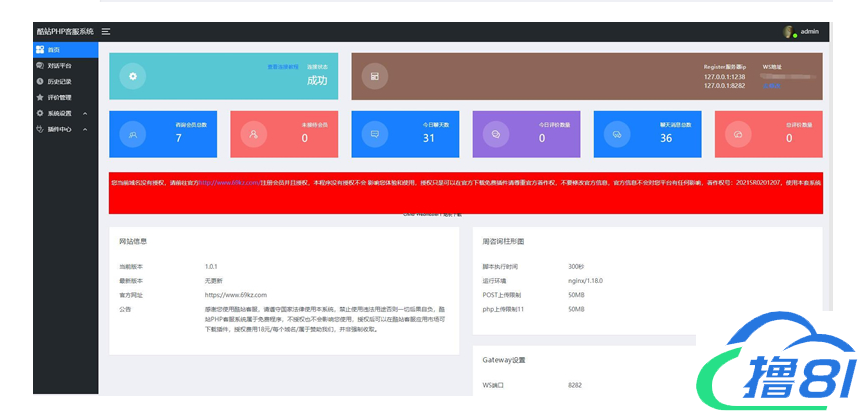Open the admin user dropdown
This screenshot has height=411, width=858.
point(809,32)
